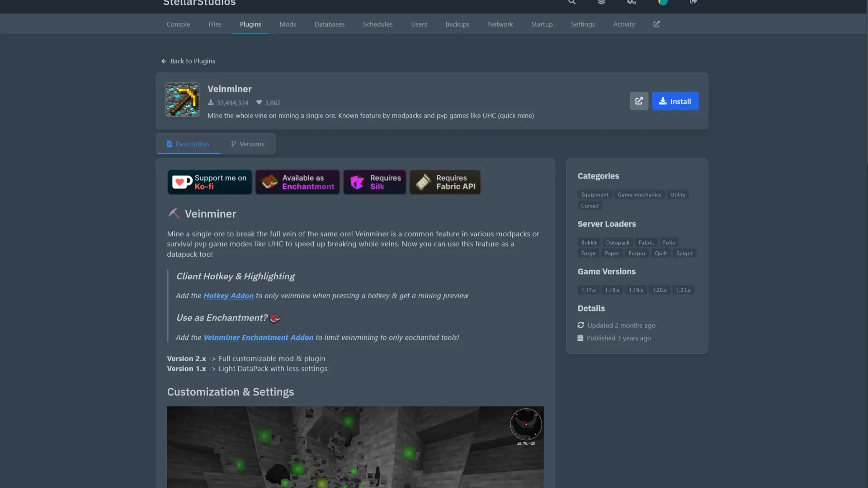The width and height of the screenshot is (868, 488).
Task: Click external link icon after Activity tab
Action: tap(656, 24)
